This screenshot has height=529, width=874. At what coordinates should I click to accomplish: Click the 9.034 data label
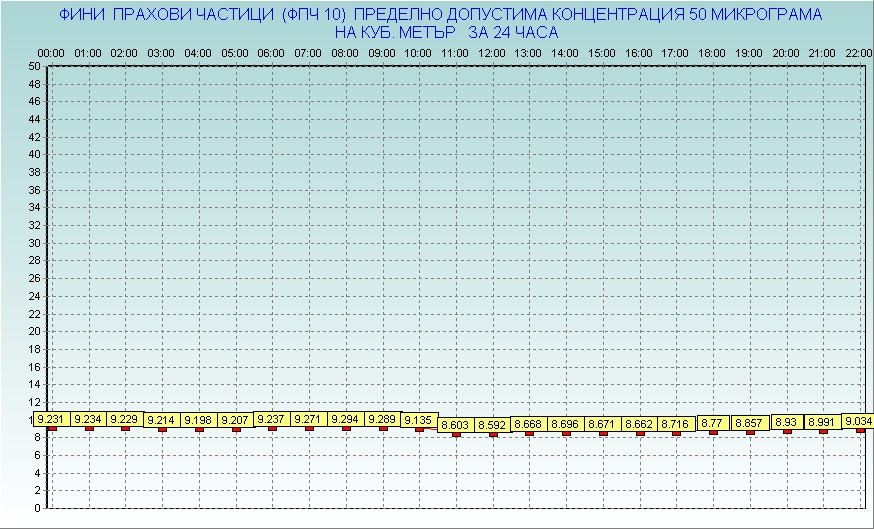click(x=858, y=421)
